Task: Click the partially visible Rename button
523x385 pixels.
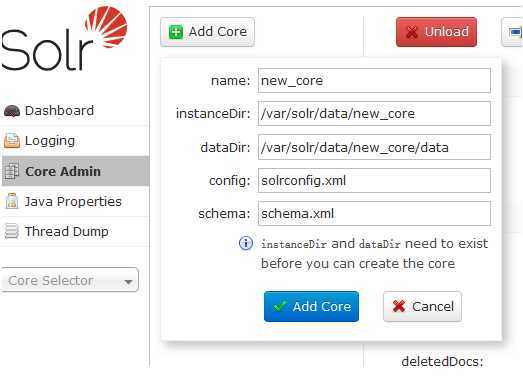Action: point(512,32)
